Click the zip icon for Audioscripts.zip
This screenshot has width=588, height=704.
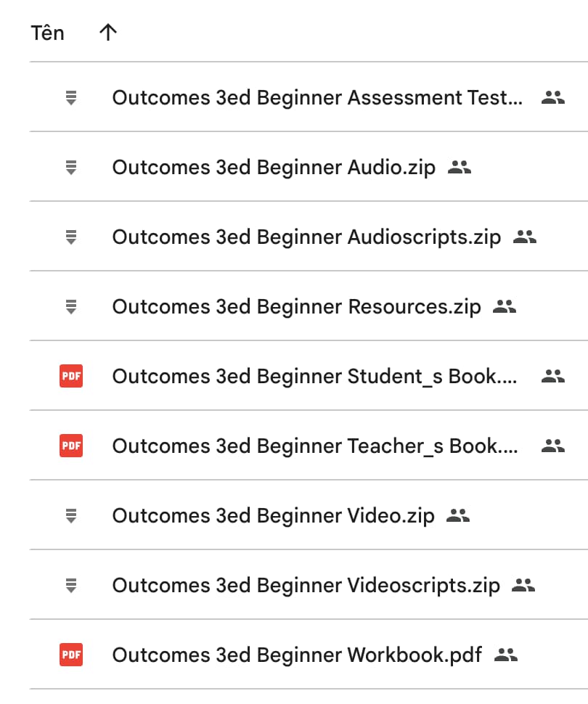(71, 237)
